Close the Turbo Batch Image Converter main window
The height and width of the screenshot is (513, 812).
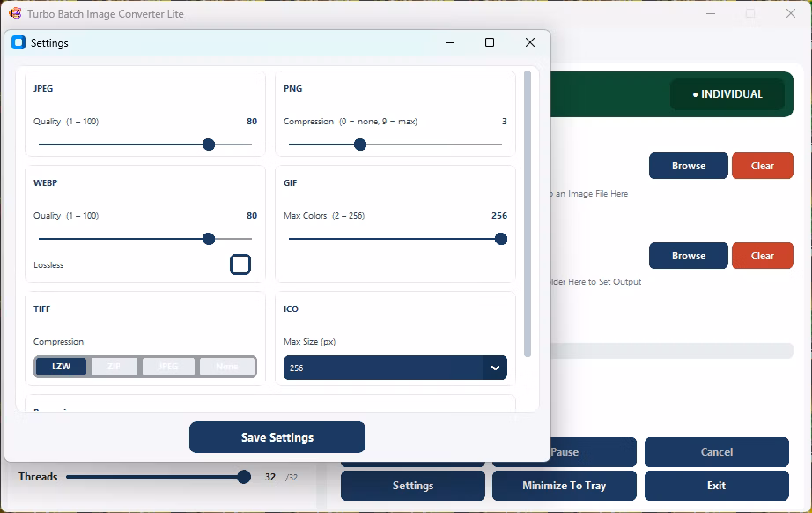tap(791, 13)
